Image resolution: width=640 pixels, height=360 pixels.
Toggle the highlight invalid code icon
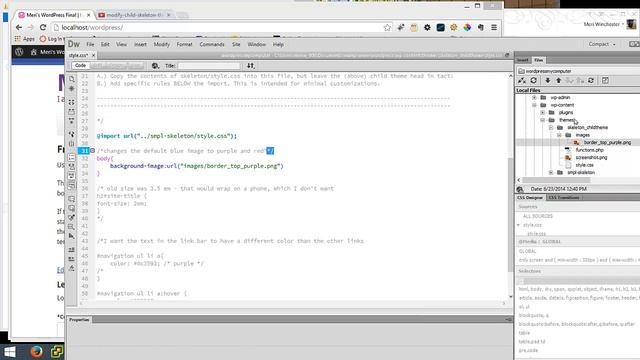point(71,167)
